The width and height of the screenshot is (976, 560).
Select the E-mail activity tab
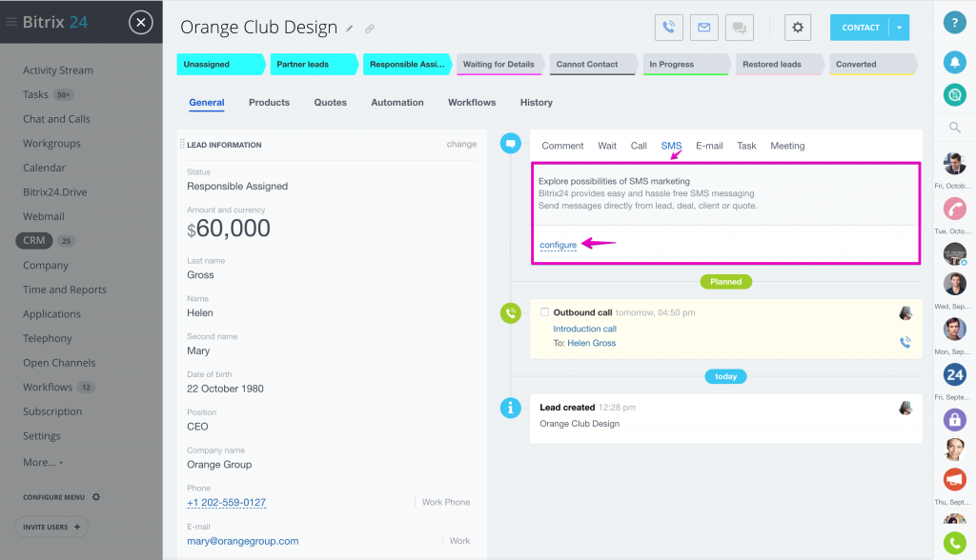pos(709,146)
